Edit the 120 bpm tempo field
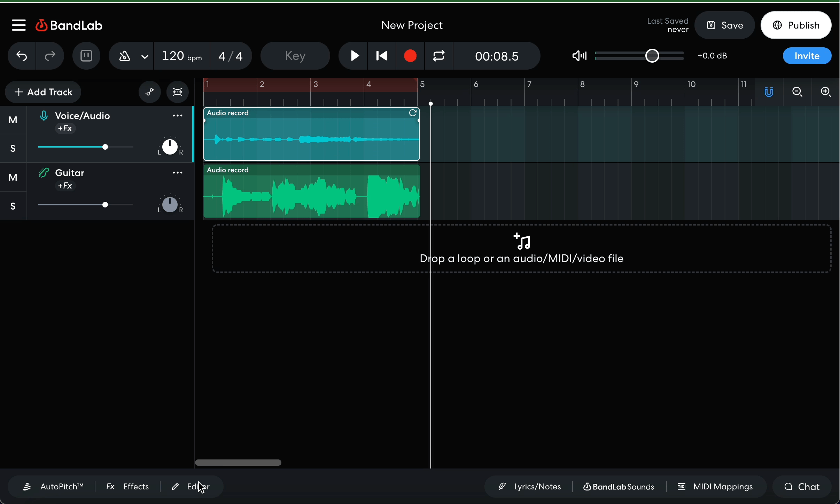840x504 pixels. click(182, 56)
